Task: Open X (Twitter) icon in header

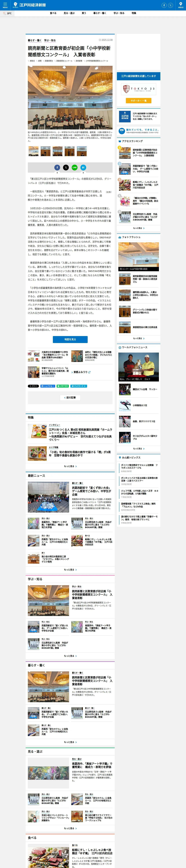Action: click(x=170, y=5)
